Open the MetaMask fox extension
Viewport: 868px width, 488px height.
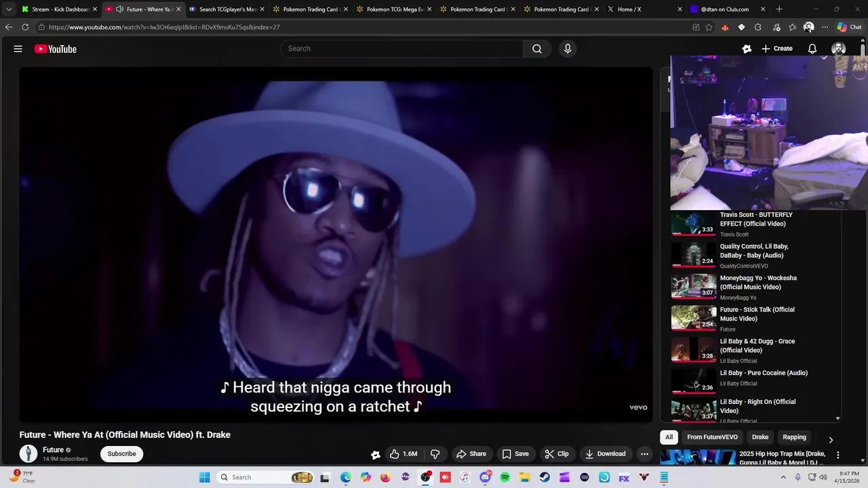[x=725, y=27]
